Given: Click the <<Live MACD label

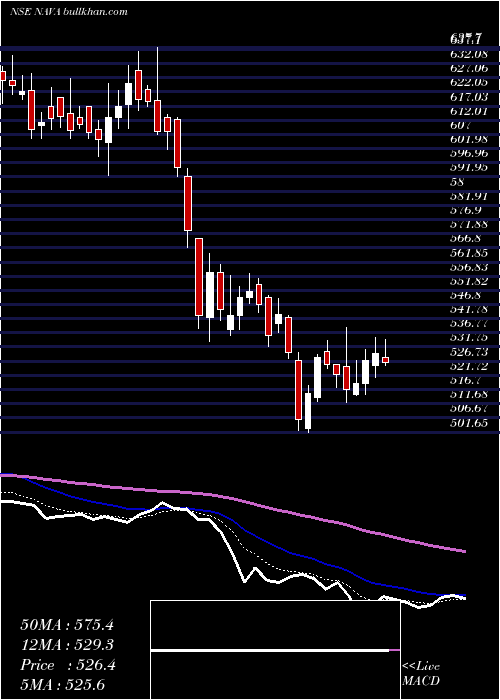Looking at the screenshot, I should [x=421, y=673].
